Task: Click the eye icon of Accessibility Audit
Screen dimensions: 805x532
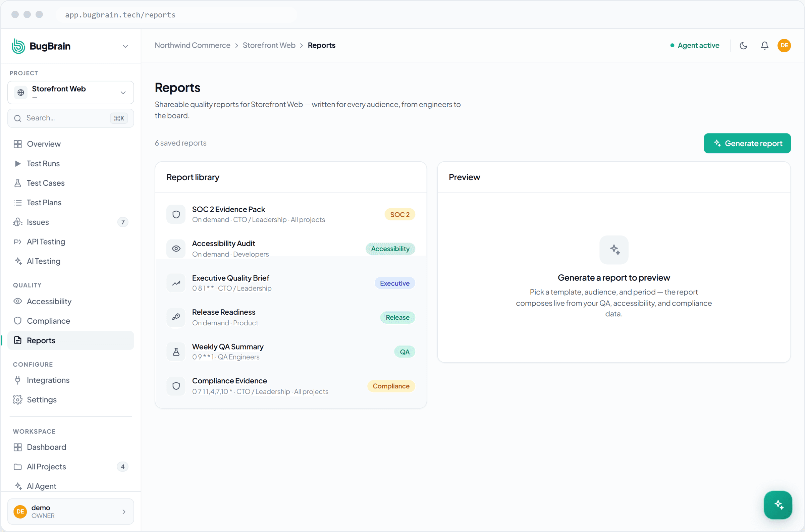Action: [176, 249]
